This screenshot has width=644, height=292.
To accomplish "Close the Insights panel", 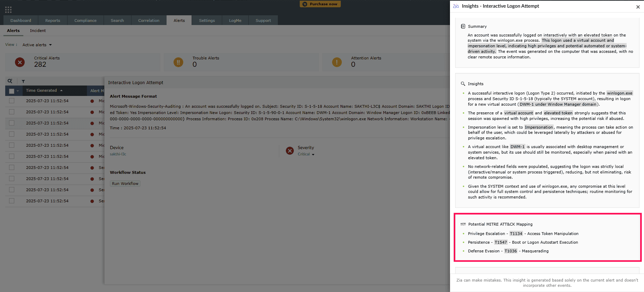I will 638,7.
